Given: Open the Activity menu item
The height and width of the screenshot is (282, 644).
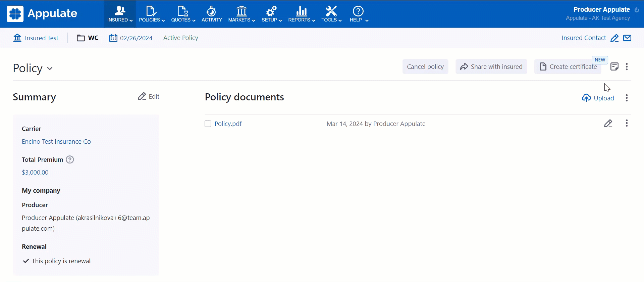Looking at the screenshot, I should pyautogui.click(x=212, y=14).
